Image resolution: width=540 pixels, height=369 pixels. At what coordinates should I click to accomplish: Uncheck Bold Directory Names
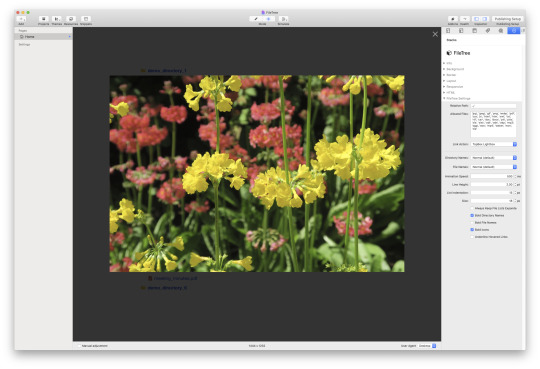coord(472,215)
